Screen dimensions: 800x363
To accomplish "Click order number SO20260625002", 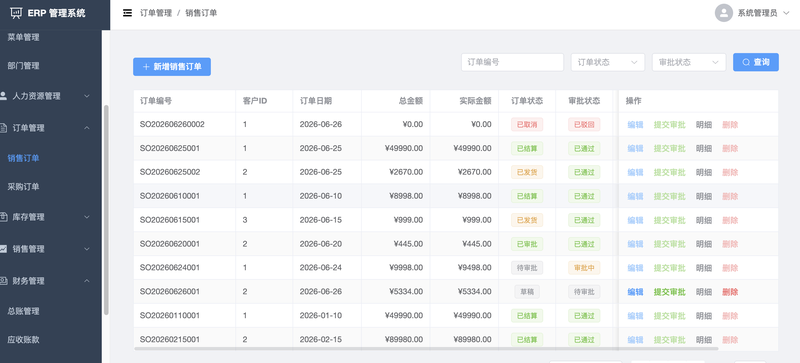I will point(170,172).
